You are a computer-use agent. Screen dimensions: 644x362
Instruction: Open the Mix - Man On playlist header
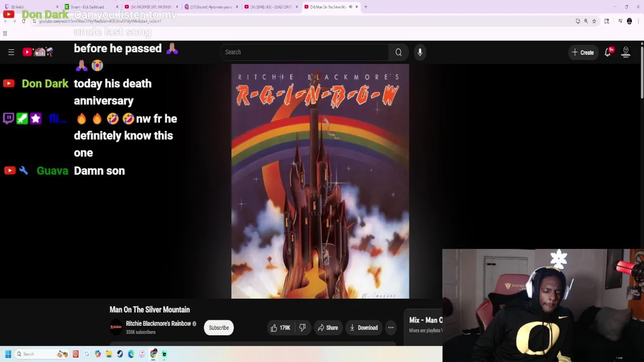click(x=426, y=320)
